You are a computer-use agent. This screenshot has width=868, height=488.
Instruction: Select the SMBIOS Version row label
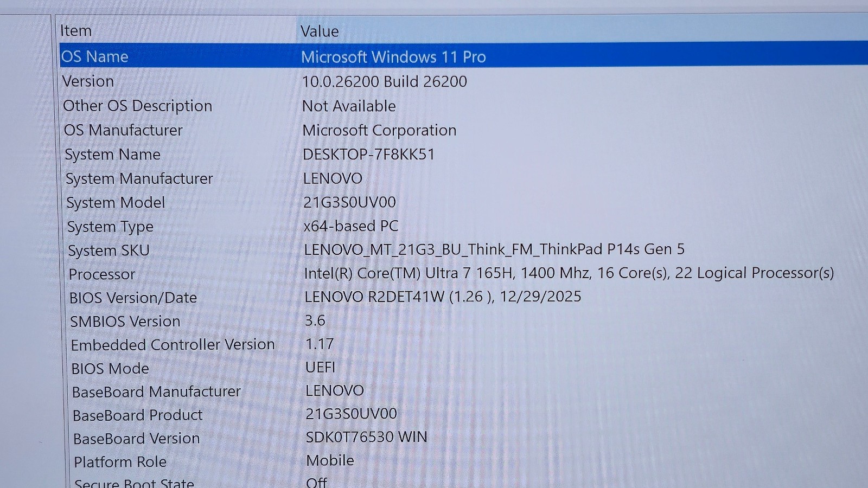125,322
